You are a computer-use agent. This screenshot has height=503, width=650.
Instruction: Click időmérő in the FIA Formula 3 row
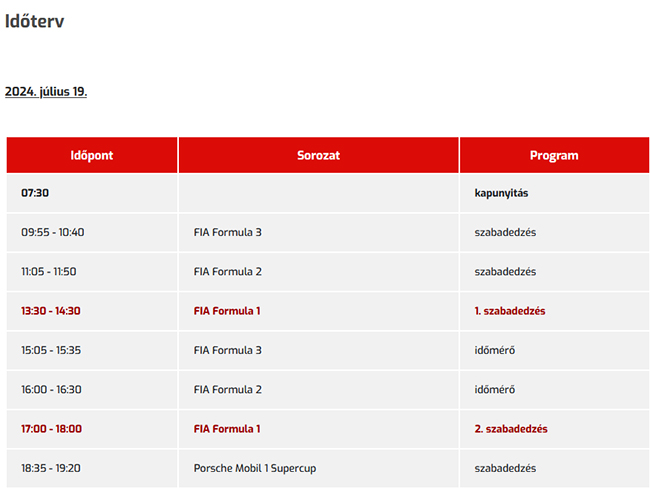[x=495, y=350]
